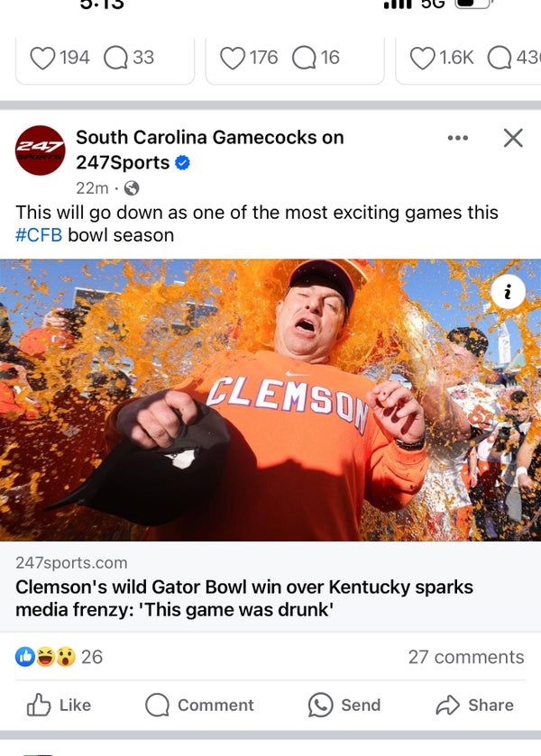Tap the heart icon showing 176 likes
The image size is (541, 756).
pos(233,58)
